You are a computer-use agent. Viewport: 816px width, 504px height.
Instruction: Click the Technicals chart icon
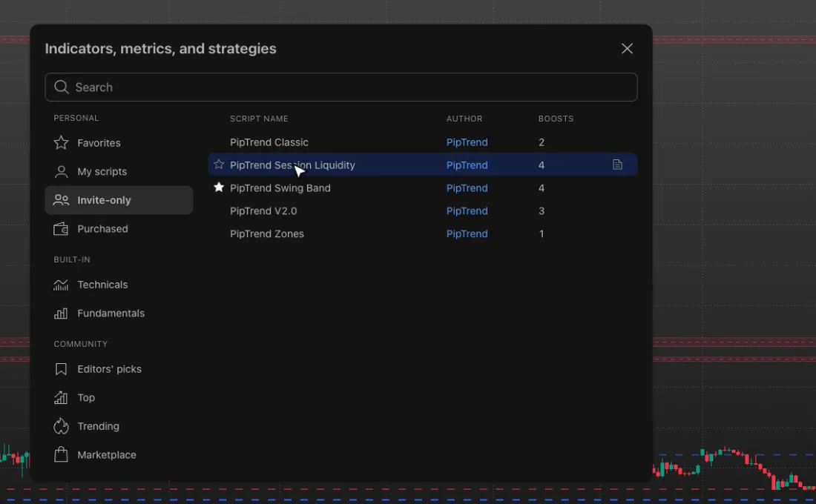click(61, 285)
